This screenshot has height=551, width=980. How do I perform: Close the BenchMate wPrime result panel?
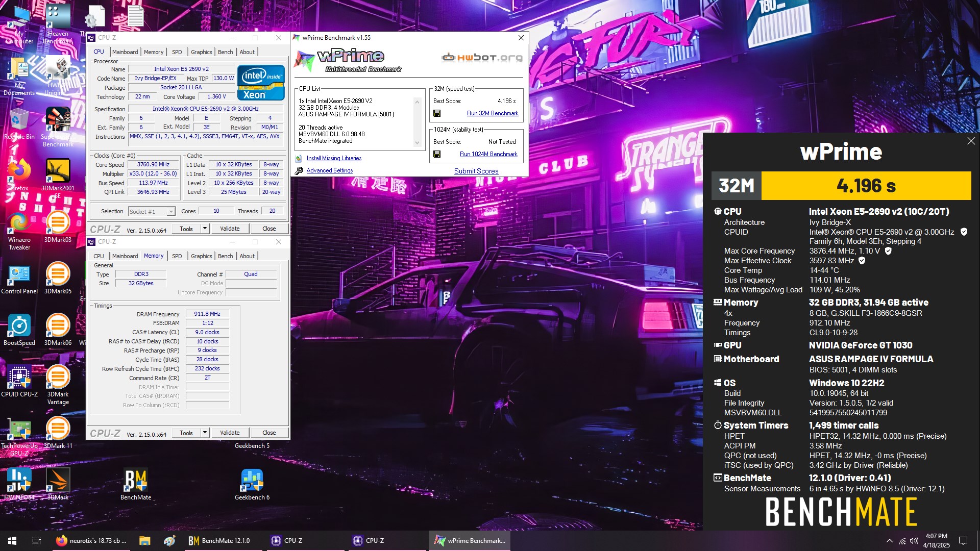click(971, 141)
